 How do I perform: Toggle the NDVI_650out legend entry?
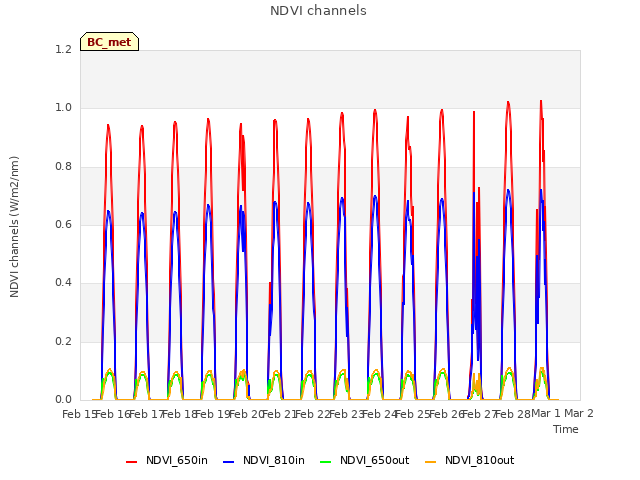[364, 460]
